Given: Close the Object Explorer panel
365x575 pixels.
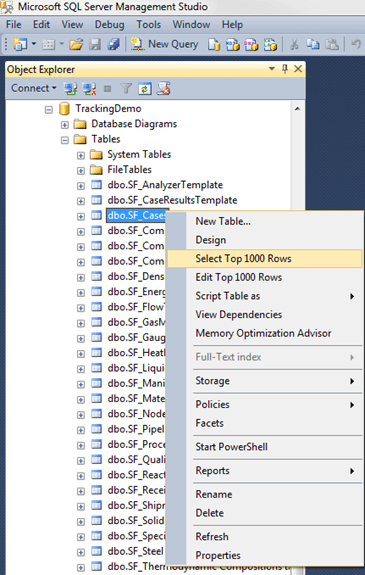Looking at the screenshot, I should click(298, 69).
